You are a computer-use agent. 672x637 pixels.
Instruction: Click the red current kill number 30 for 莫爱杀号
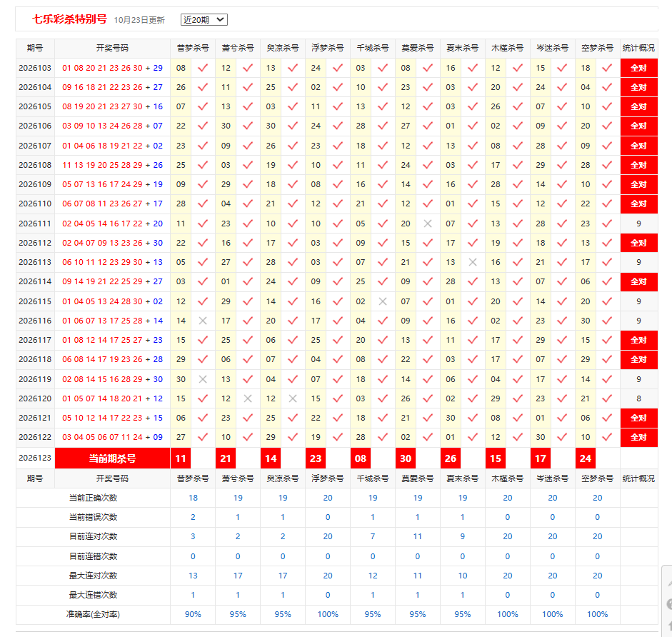point(406,458)
